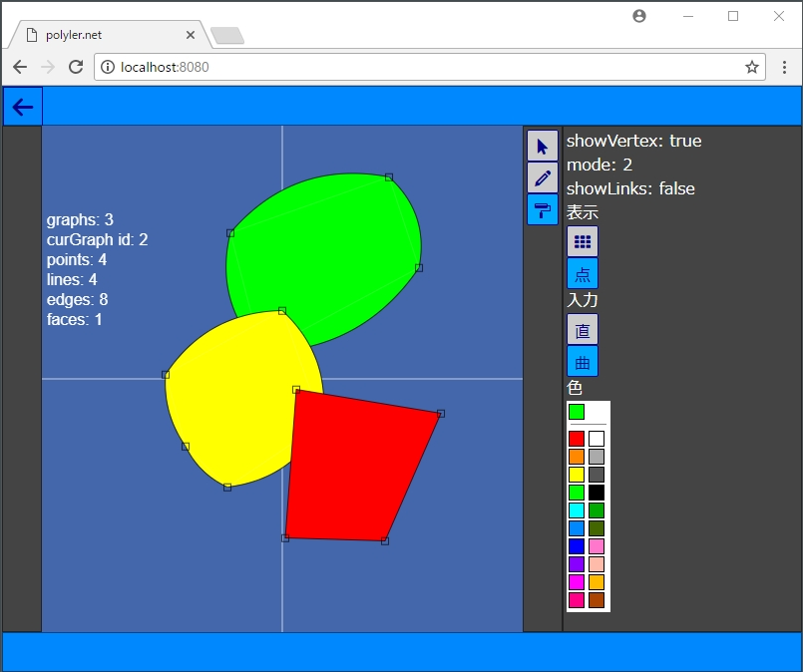This screenshot has width=803, height=672.
Task: Click the 'showLinks: false' text
Action: point(630,188)
